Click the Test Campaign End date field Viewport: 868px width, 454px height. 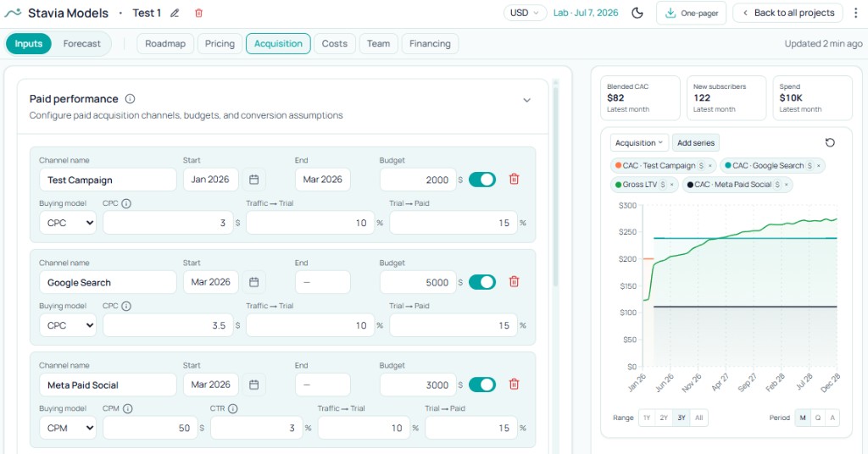(x=323, y=180)
